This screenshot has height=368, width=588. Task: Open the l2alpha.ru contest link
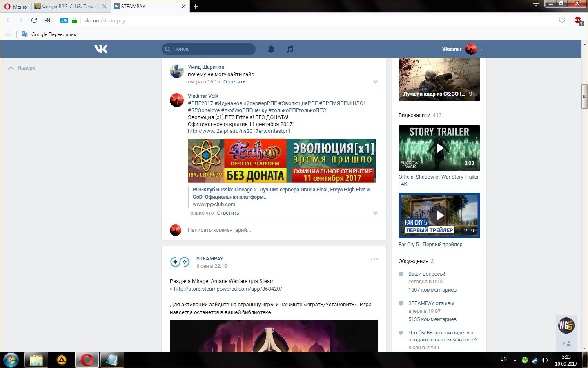coord(239,131)
